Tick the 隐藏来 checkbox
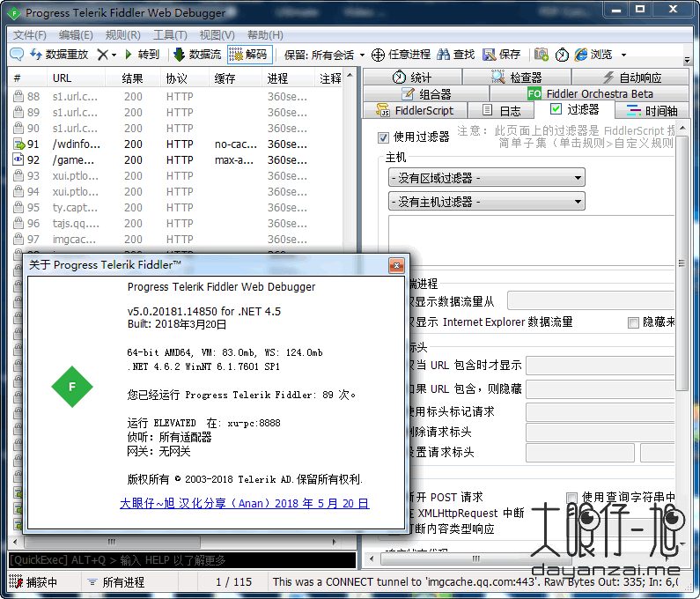This screenshot has height=599, width=700. (633, 322)
